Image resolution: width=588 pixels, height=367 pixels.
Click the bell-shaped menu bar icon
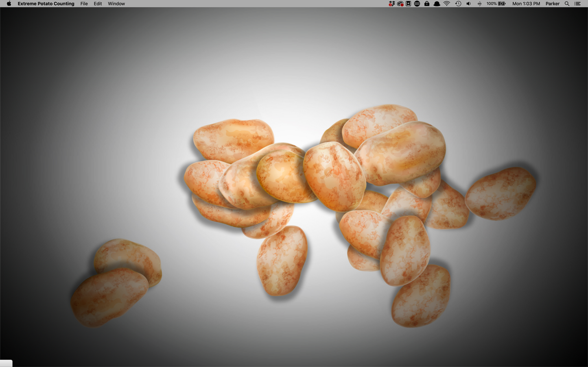[x=436, y=4]
